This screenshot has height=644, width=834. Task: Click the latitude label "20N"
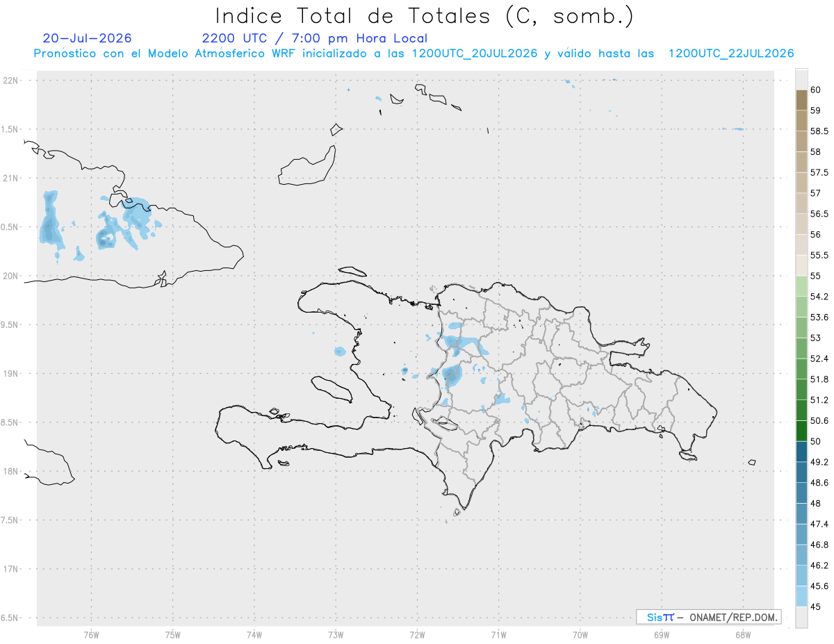10,276
